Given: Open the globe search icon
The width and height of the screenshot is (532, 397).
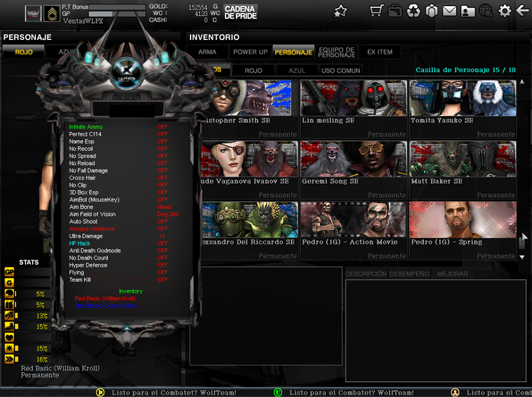Looking at the screenshot, I should pyautogui.click(x=486, y=11).
